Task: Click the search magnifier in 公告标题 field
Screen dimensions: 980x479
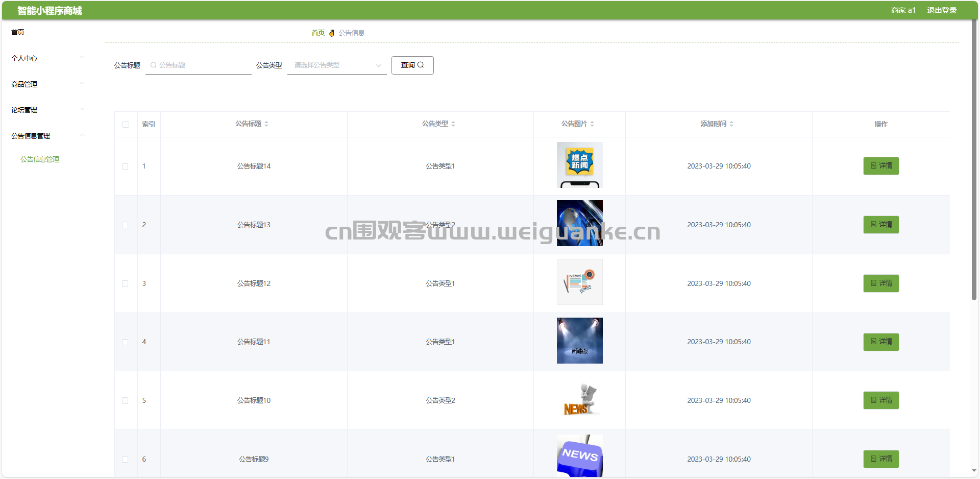Action: [x=153, y=65]
